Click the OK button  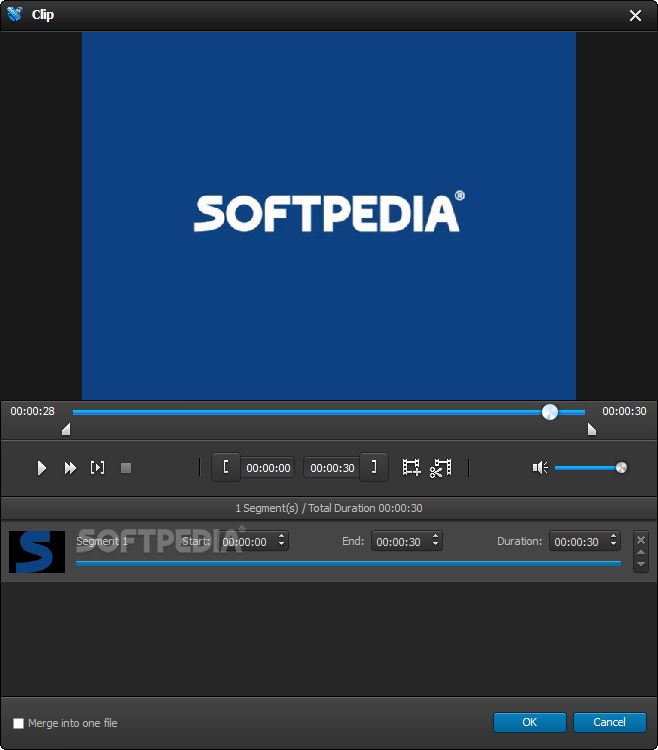pos(529,722)
